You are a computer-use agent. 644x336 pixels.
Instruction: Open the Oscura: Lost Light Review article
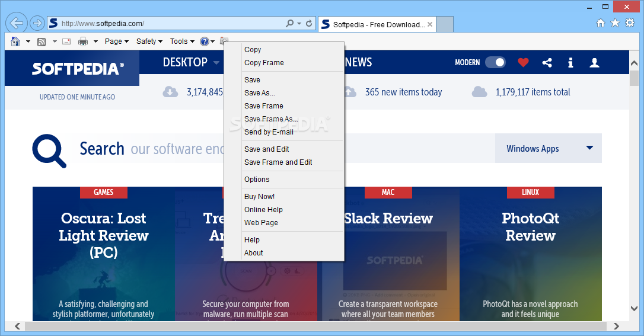coord(104,235)
